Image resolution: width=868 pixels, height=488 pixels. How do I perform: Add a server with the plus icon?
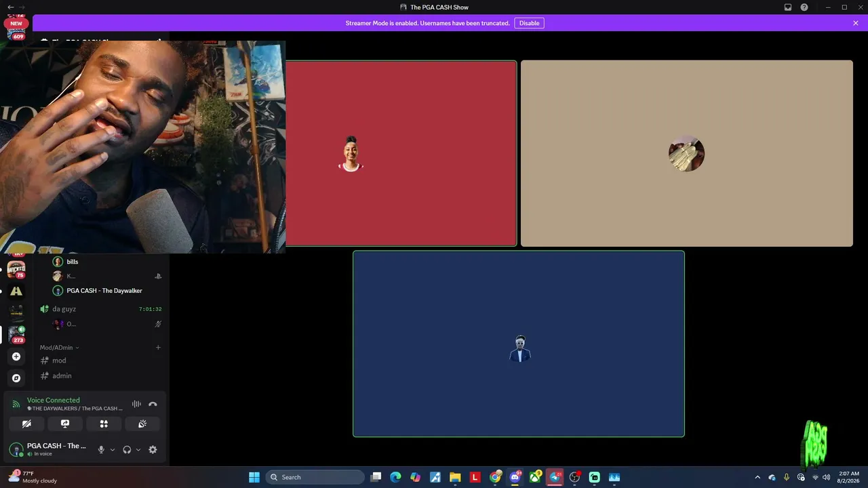click(x=16, y=357)
